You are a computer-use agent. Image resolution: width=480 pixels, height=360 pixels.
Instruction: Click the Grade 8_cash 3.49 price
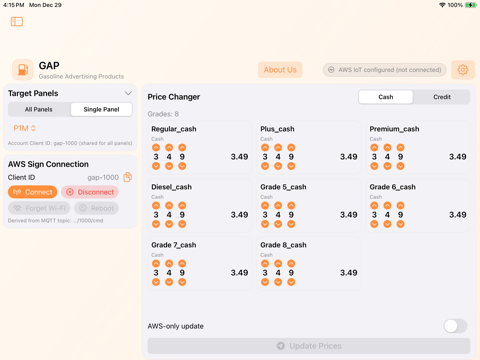349,273
